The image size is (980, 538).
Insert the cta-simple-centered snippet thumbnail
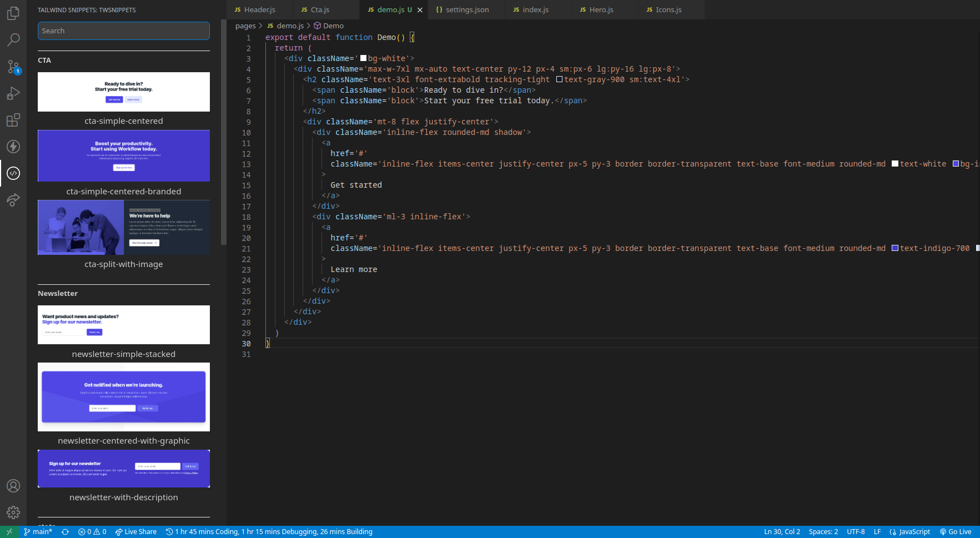click(x=124, y=92)
